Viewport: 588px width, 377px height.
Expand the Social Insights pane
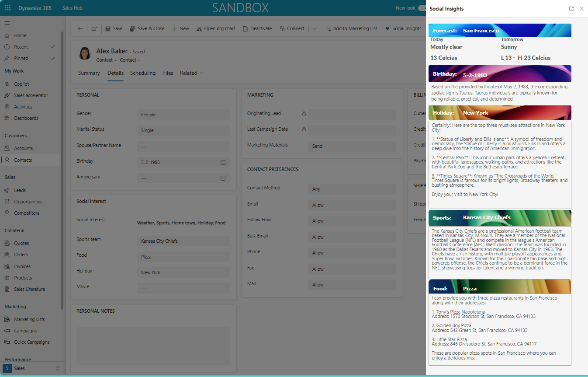coord(571,9)
